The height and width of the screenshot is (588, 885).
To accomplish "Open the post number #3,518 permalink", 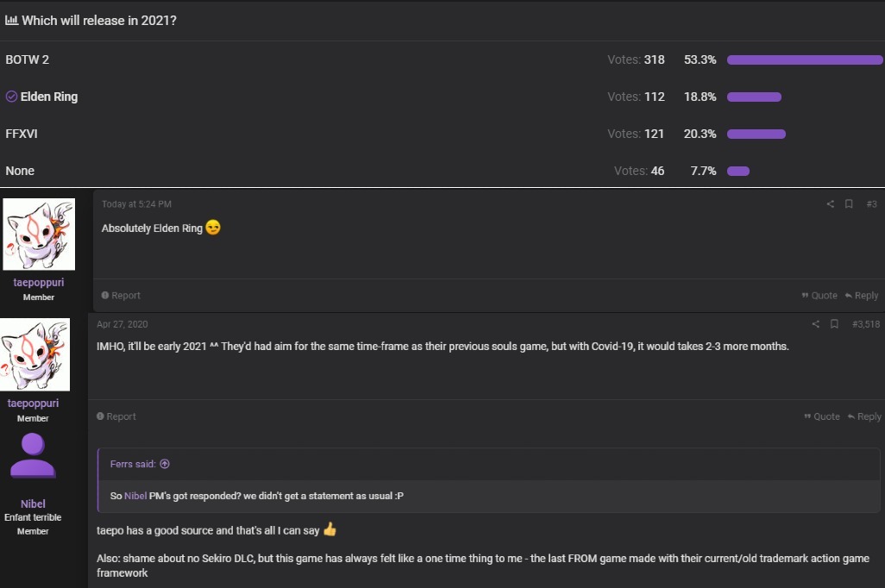I will 866,324.
